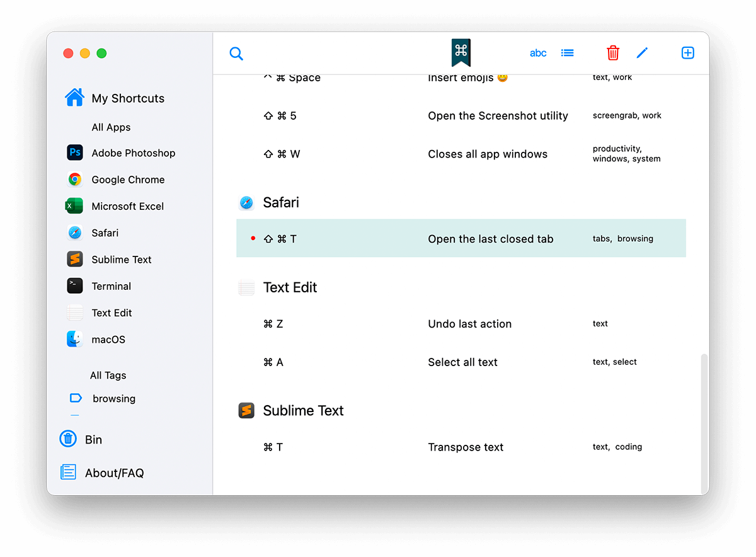The width and height of the screenshot is (756, 557).
Task: Filter by Adobe Photoshop label
Action: (x=134, y=153)
